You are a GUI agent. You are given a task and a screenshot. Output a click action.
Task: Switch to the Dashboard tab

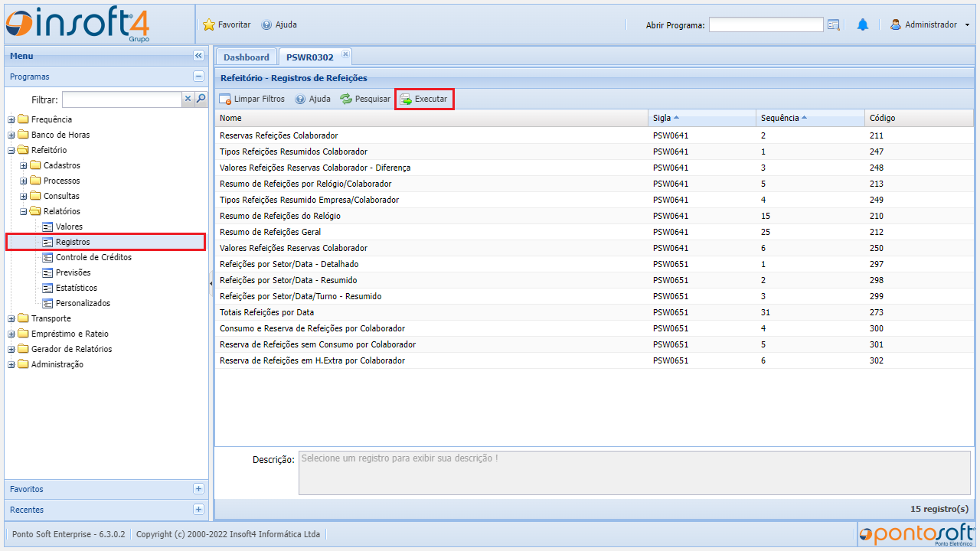click(246, 57)
